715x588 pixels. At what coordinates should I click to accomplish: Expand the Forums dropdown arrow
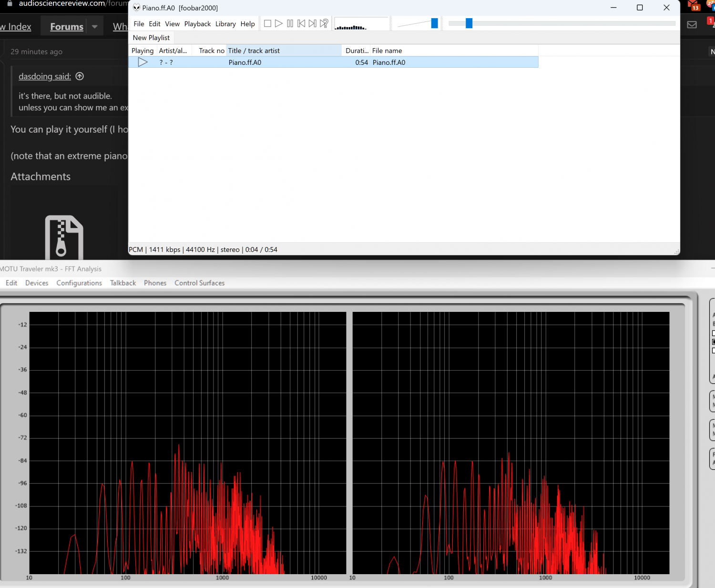(x=95, y=27)
